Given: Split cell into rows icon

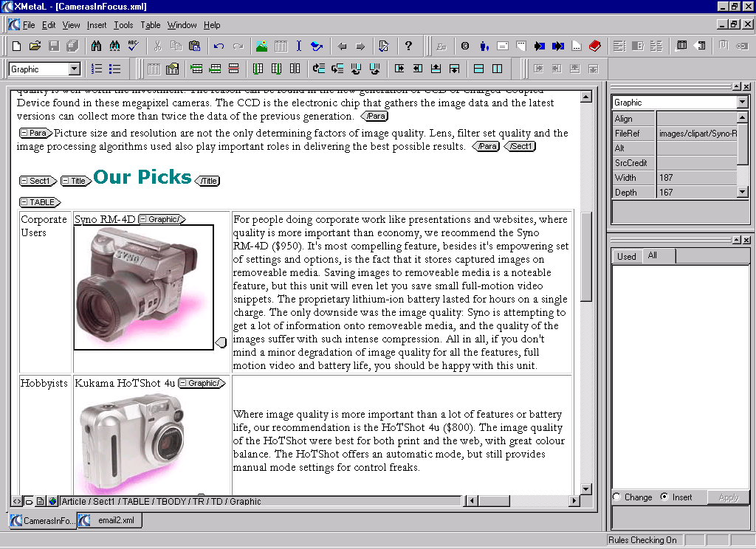Looking at the screenshot, I should click(478, 69).
